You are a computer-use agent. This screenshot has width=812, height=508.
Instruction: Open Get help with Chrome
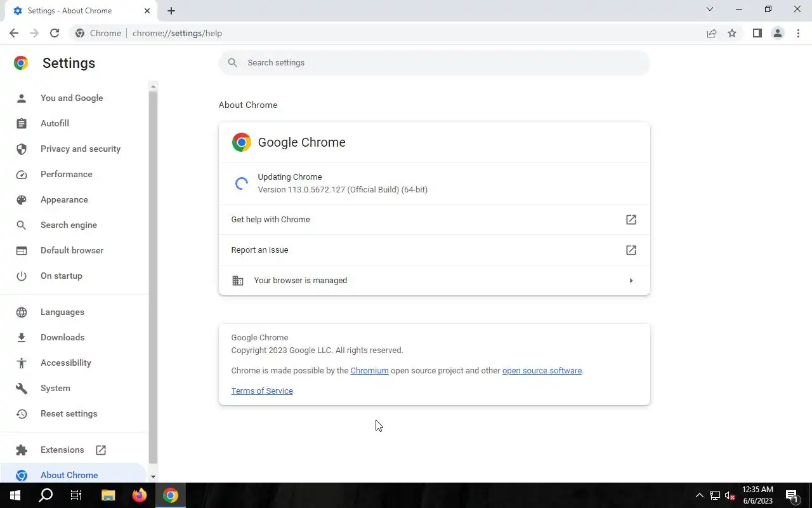435,219
